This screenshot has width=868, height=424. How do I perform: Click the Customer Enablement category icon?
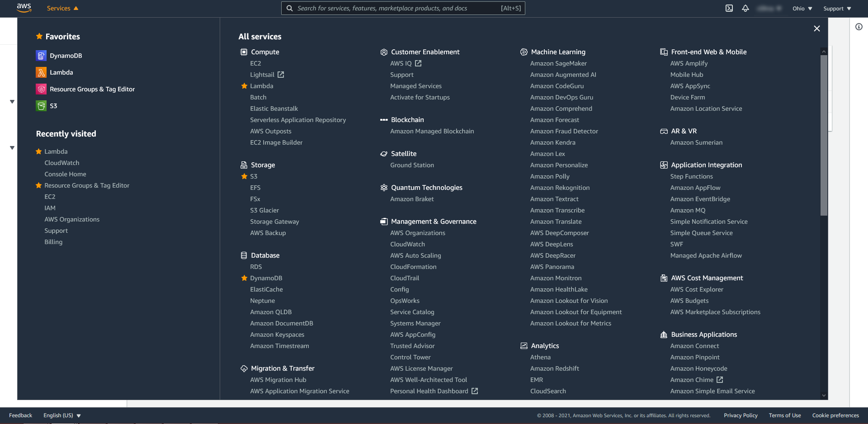pyautogui.click(x=384, y=52)
